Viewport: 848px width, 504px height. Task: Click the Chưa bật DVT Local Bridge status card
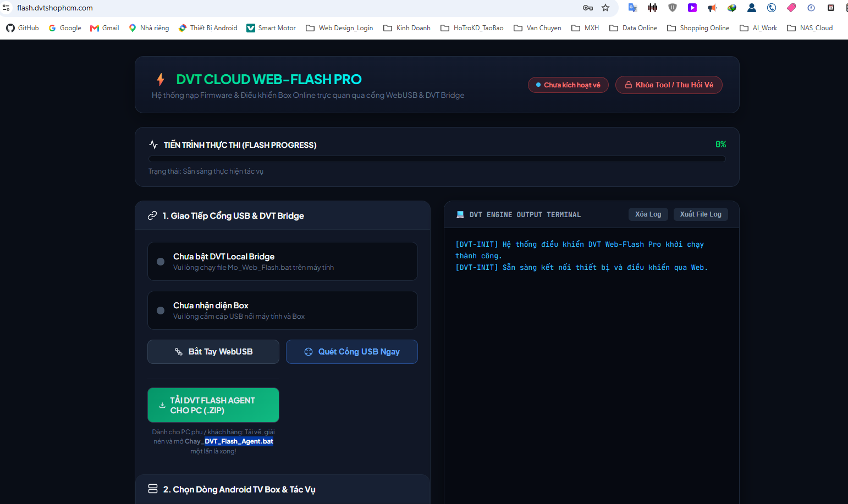coord(283,262)
